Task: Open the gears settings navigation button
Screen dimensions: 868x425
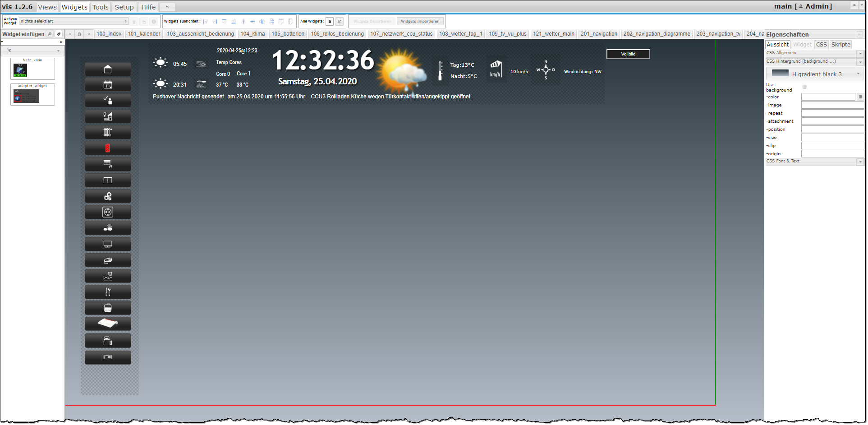Action: [108, 196]
